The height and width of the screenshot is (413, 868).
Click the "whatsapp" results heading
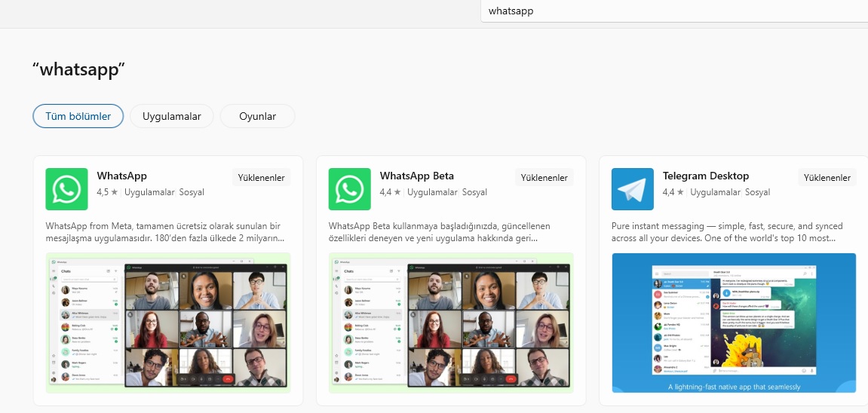tap(78, 69)
